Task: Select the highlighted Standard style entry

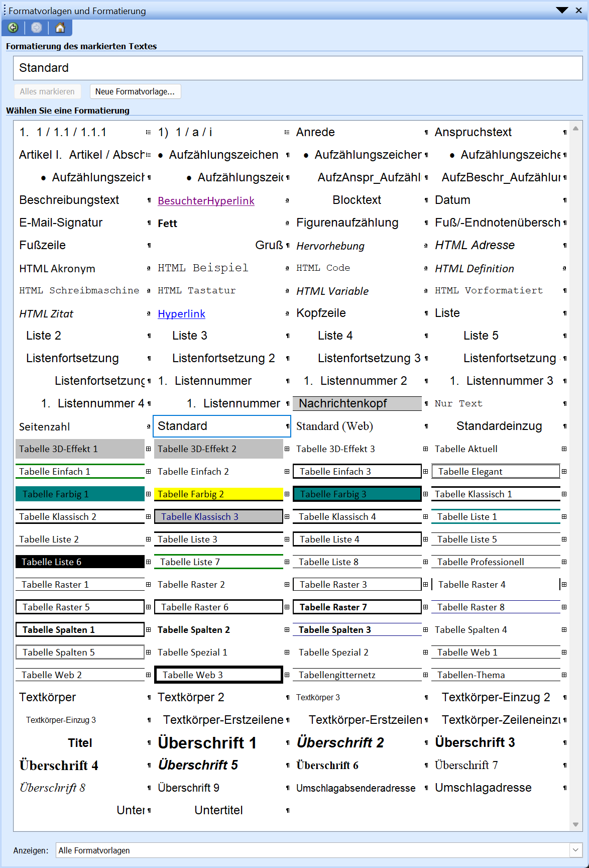Action: point(221,426)
